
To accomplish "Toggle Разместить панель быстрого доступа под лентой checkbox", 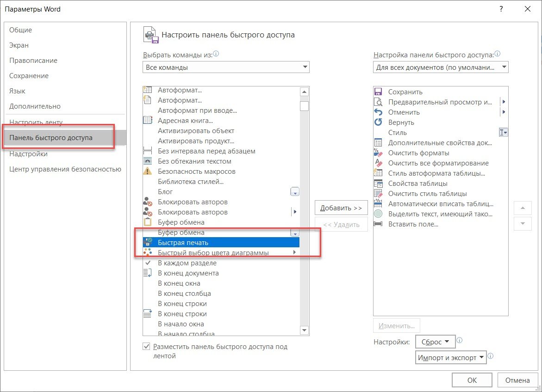I will 147,346.
